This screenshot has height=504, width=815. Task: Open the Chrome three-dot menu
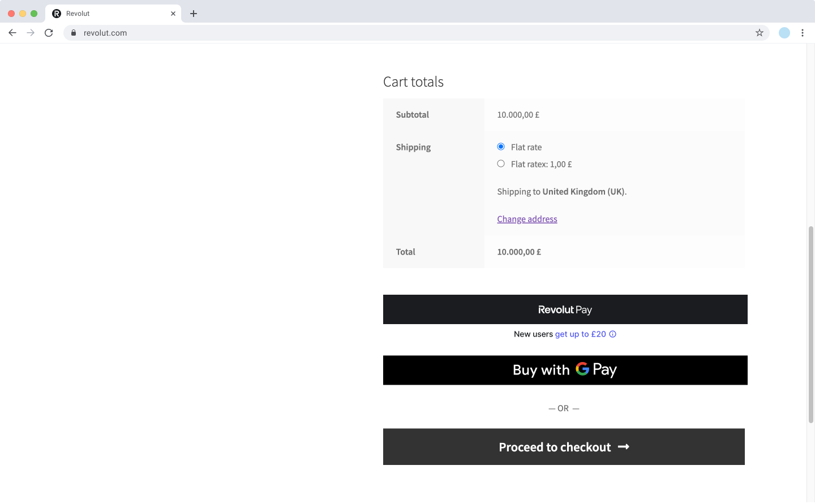[803, 33]
